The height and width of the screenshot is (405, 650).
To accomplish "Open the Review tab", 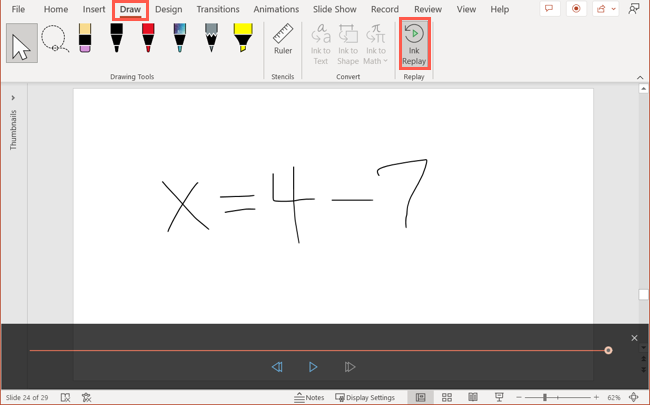I will coord(428,9).
